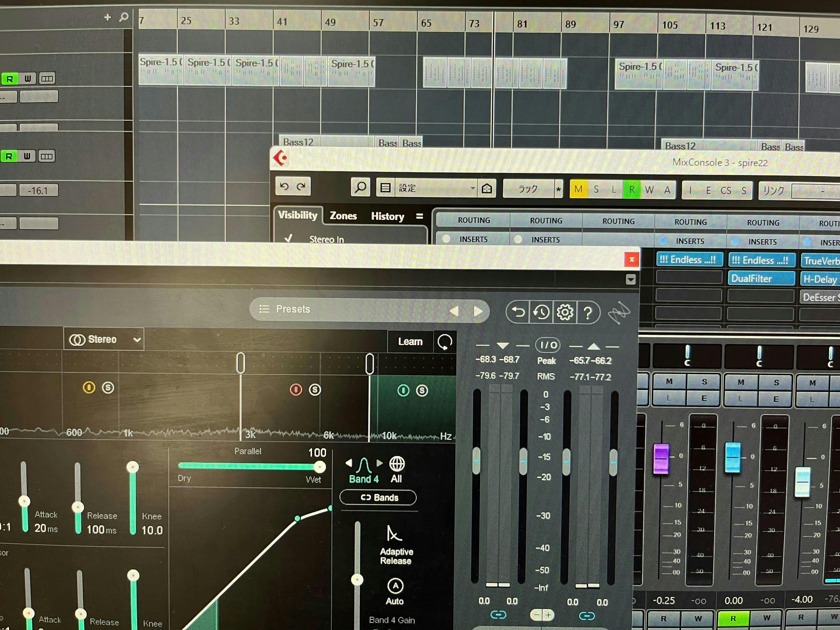The height and width of the screenshot is (630, 840).
Task: Click the Learn button
Action: (410, 341)
